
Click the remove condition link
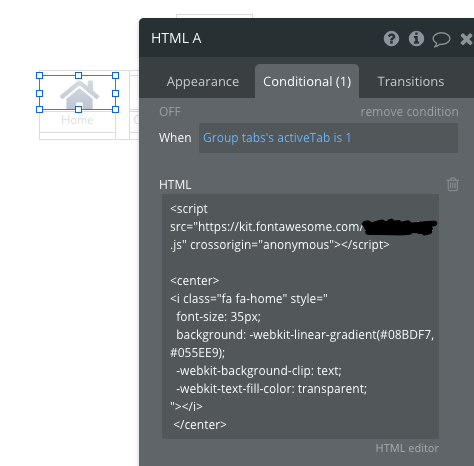tap(409, 112)
